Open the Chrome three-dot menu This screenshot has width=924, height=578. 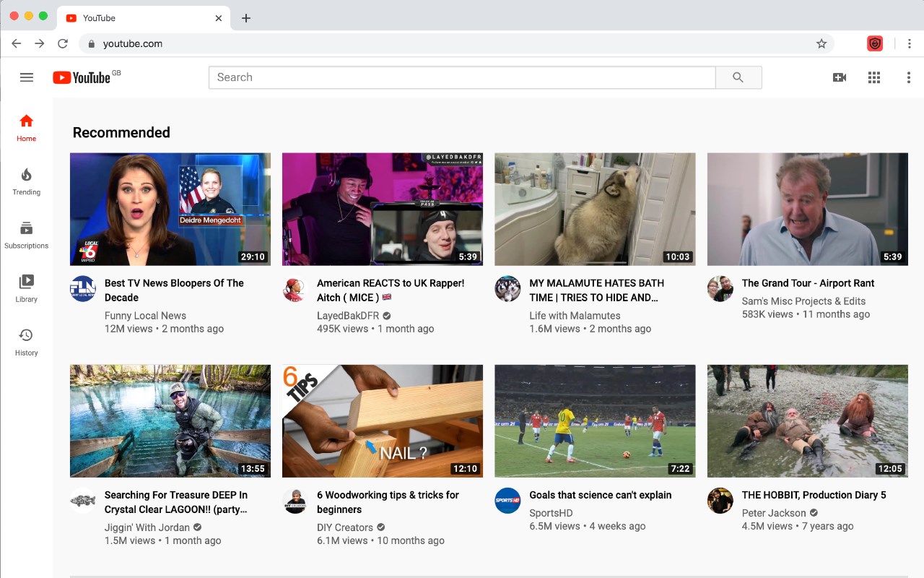(x=909, y=43)
